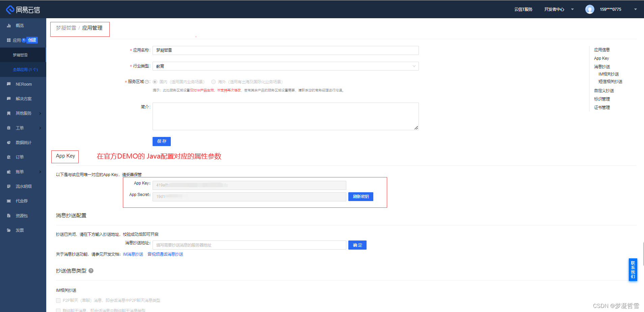Click the 工单 clipboard icon
The width and height of the screenshot is (644, 312).
coord(9,128)
